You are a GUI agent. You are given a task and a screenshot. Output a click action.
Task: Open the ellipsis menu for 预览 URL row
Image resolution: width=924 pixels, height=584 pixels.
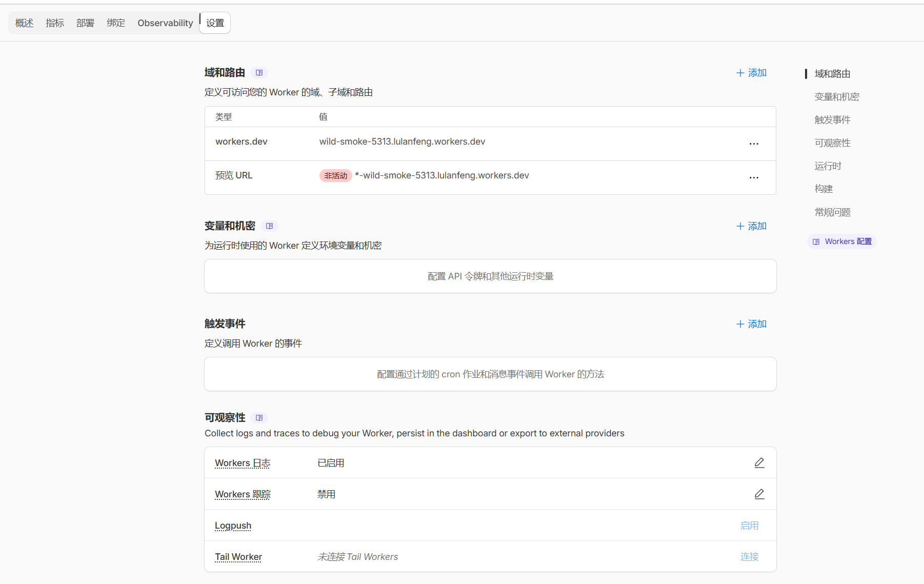point(754,177)
